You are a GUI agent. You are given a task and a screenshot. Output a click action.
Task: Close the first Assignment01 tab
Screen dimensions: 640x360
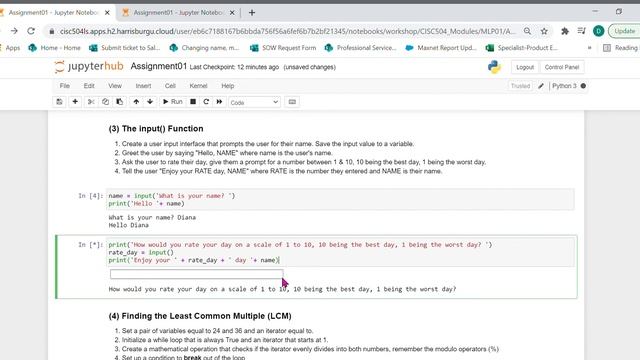click(x=107, y=13)
